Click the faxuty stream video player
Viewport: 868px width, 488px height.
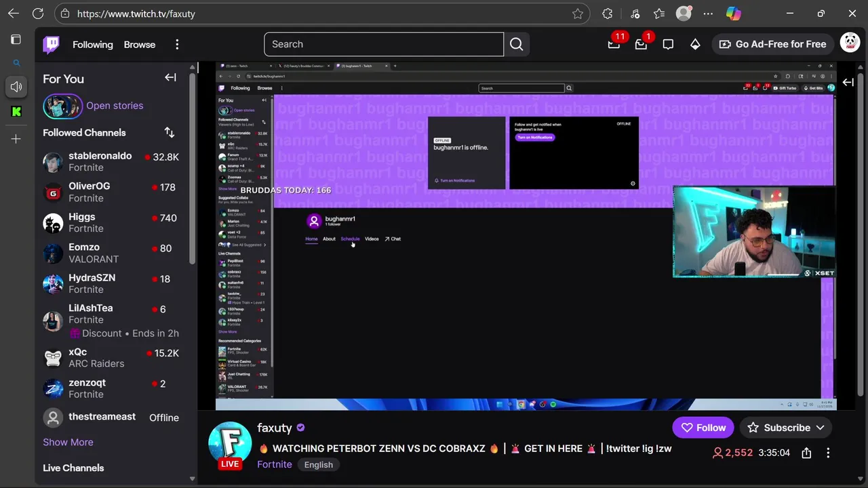coord(526,236)
